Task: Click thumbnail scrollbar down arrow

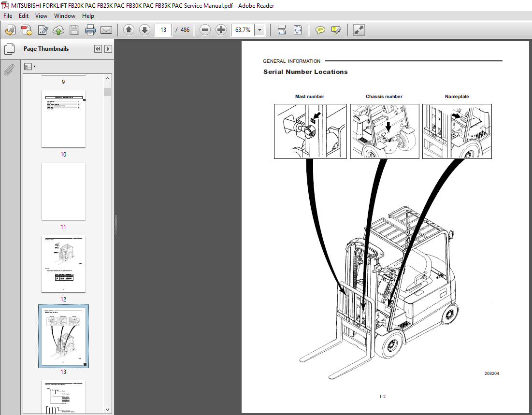Action: click(108, 410)
